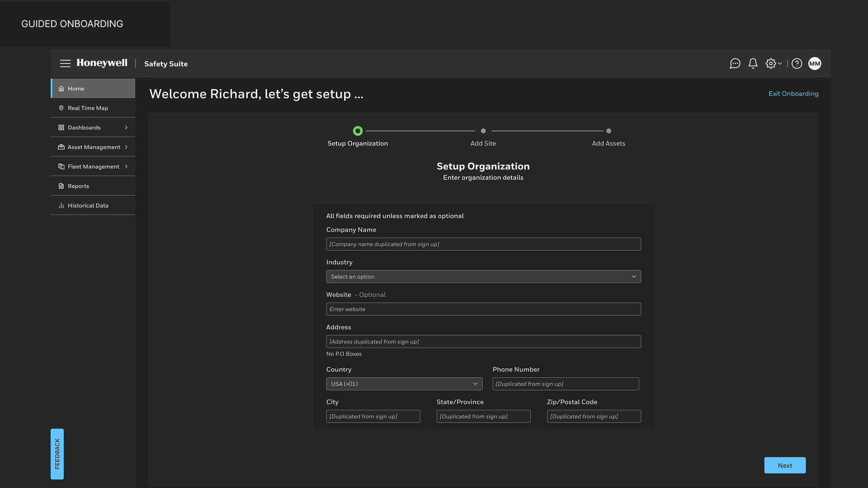Open the chat messages icon
This screenshot has width=868, height=488.
pyautogui.click(x=735, y=64)
